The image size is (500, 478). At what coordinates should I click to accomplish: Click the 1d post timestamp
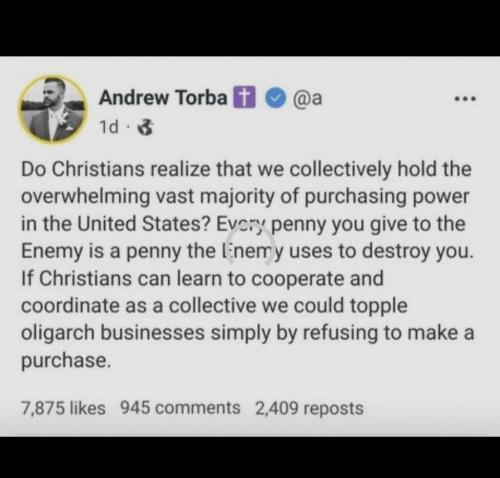[x=109, y=127]
